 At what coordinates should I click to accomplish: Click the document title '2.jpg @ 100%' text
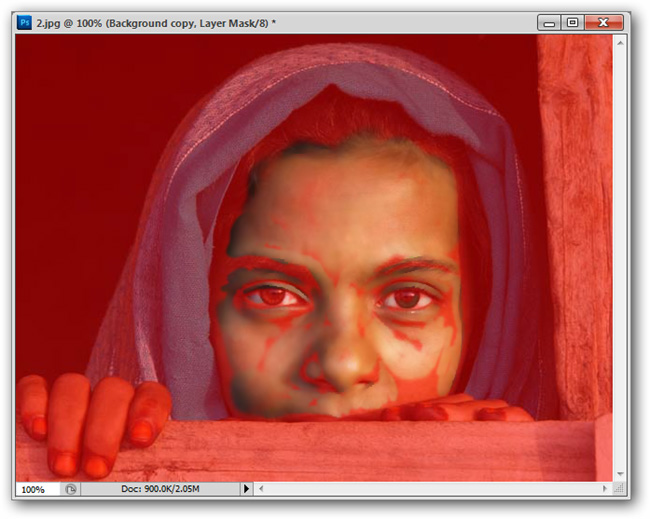click(69, 24)
